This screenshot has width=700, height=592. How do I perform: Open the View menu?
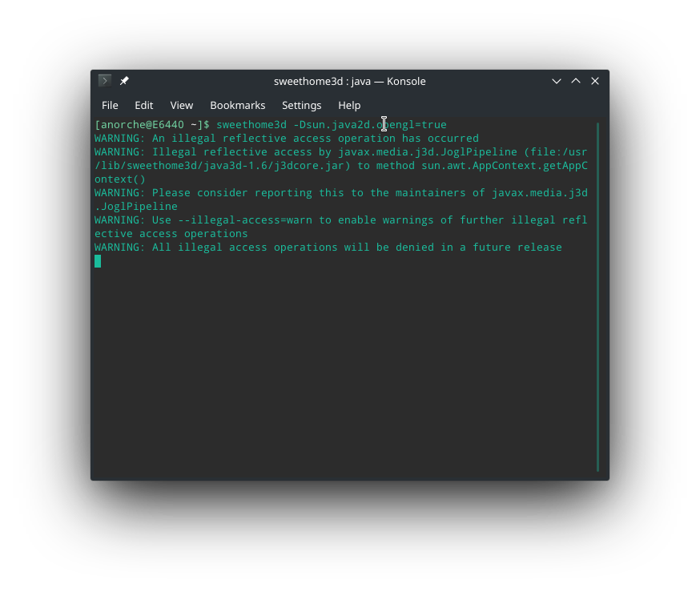(181, 106)
